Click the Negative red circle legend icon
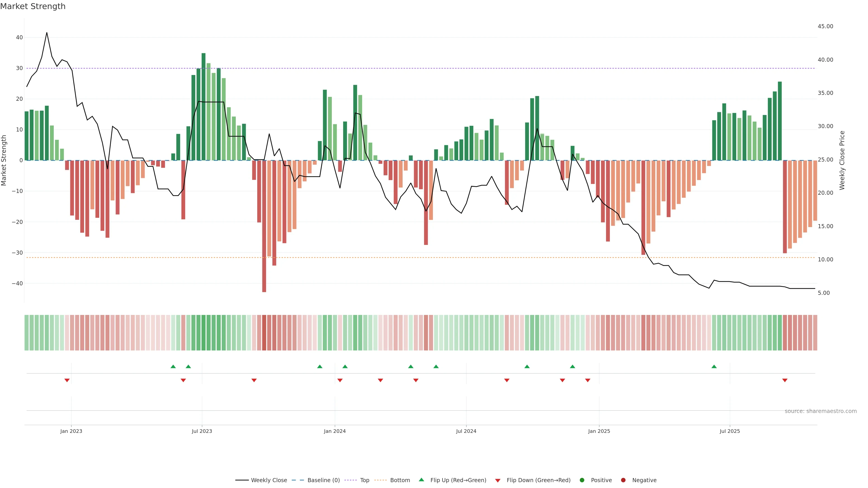The image size is (868, 488). pyautogui.click(x=623, y=480)
